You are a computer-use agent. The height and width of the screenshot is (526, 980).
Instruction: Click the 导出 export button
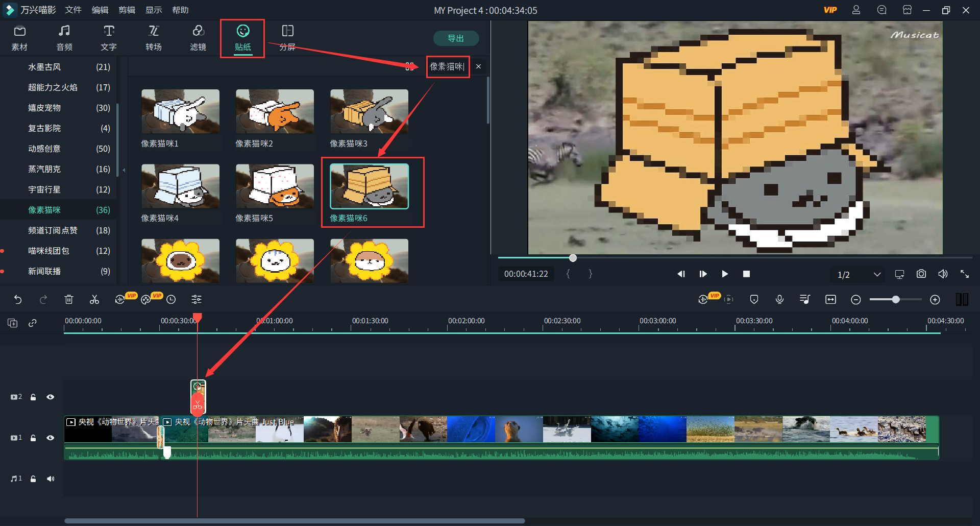[455, 38]
